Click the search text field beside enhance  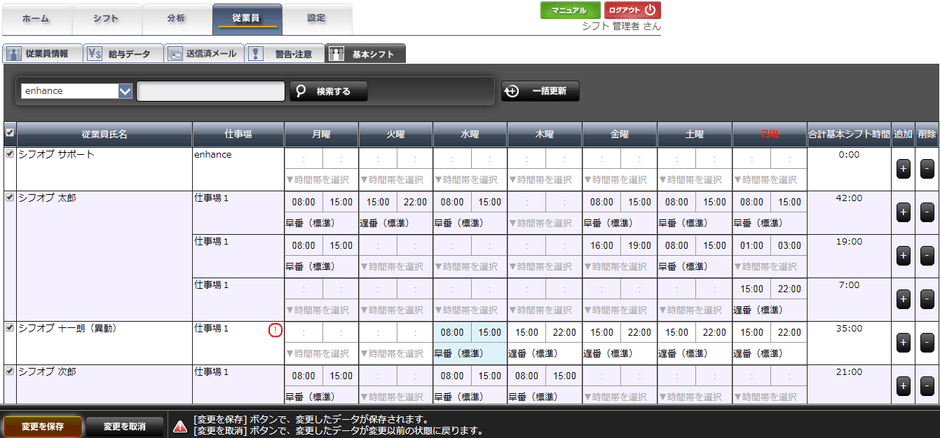(x=210, y=92)
